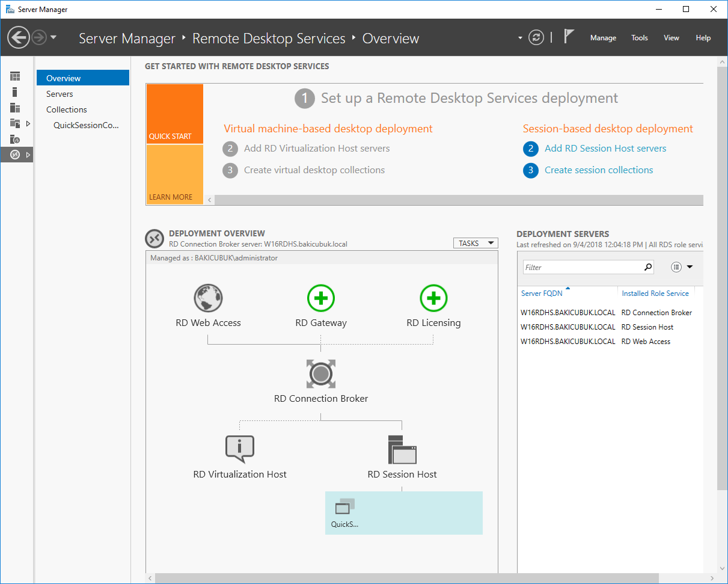Open the dropdown arrow beside list options
The height and width of the screenshot is (584, 728).
point(690,267)
